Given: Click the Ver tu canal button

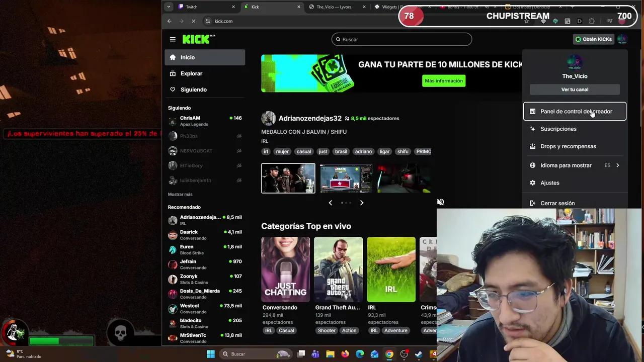Looking at the screenshot, I should [575, 89].
